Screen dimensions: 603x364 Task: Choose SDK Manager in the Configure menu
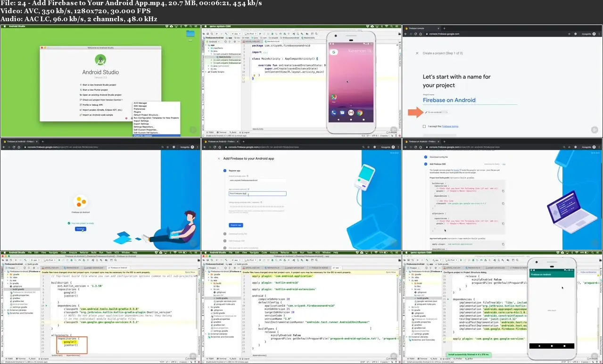[140, 106]
